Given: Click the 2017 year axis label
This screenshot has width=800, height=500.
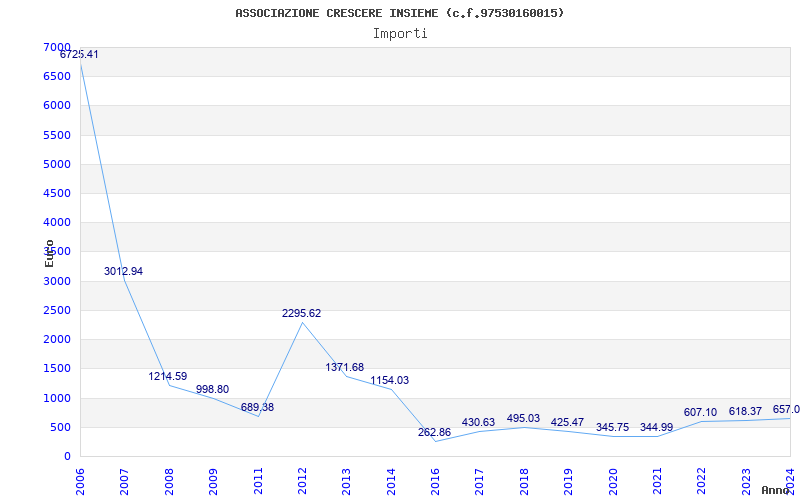Looking at the screenshot, I should pos(480,481).
